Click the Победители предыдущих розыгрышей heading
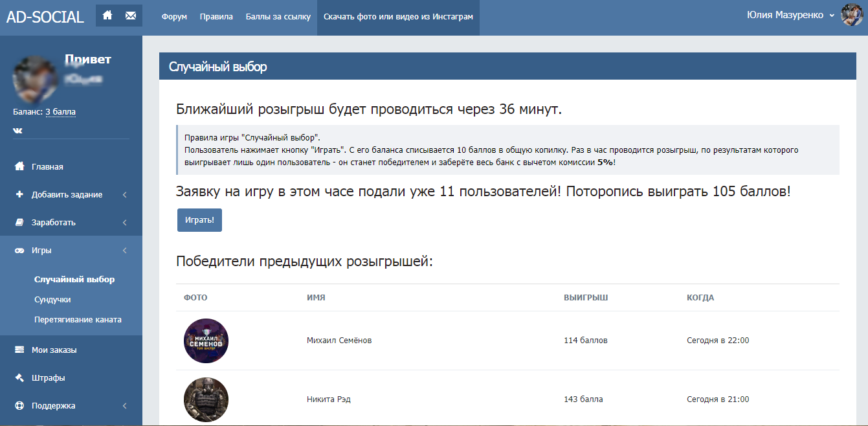Screen dimensions: 868x426 (x=304, y=262)
